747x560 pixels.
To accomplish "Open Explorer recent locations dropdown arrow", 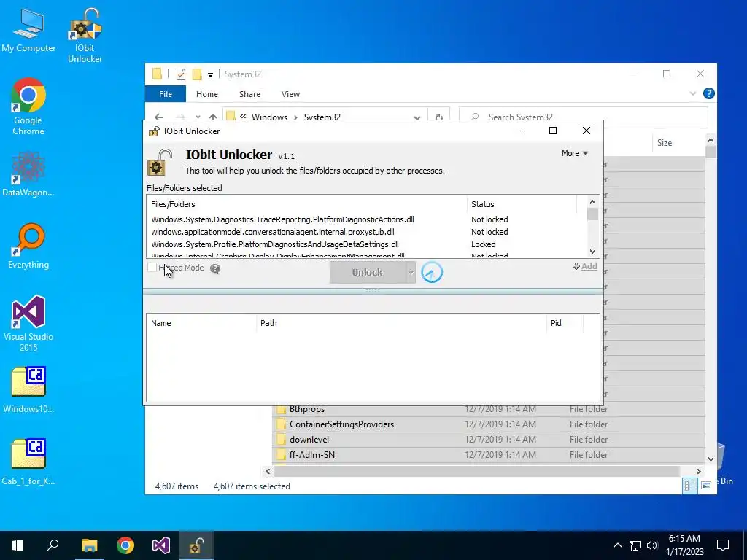I will 198,117.
